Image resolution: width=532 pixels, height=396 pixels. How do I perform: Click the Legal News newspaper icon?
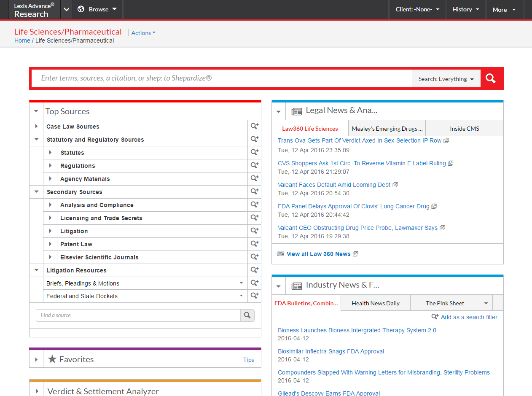click(297, 111)
